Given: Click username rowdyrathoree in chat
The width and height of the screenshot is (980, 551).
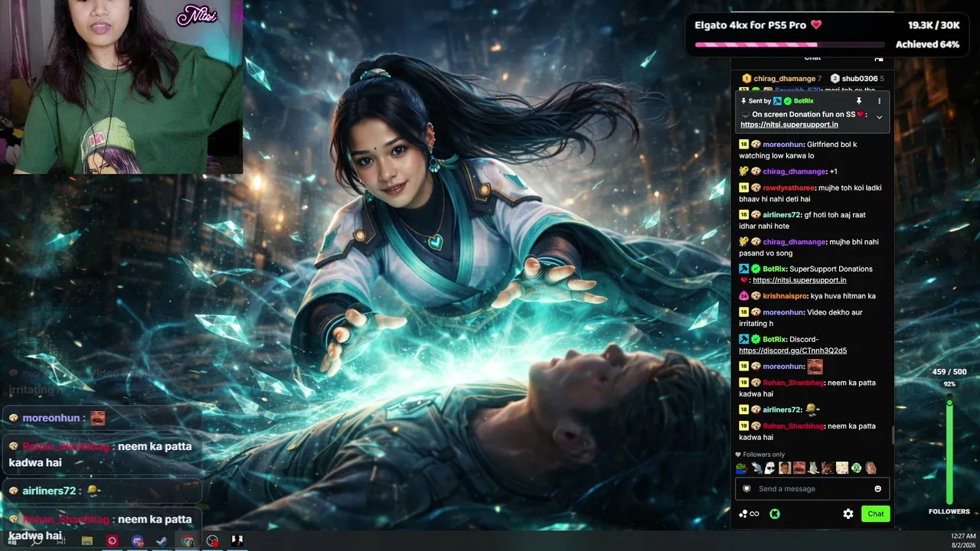Looking at the screenshot, I should click(x=789, y=187).
